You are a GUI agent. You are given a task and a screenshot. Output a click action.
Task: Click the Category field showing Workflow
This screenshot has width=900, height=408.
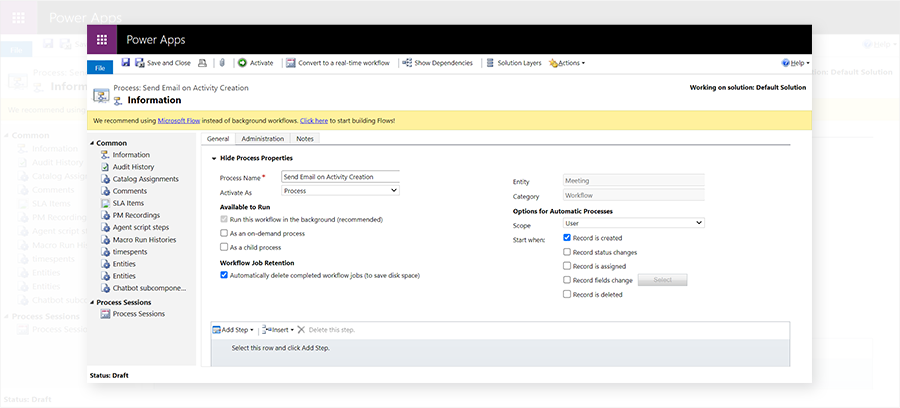(x=634, y=196)
